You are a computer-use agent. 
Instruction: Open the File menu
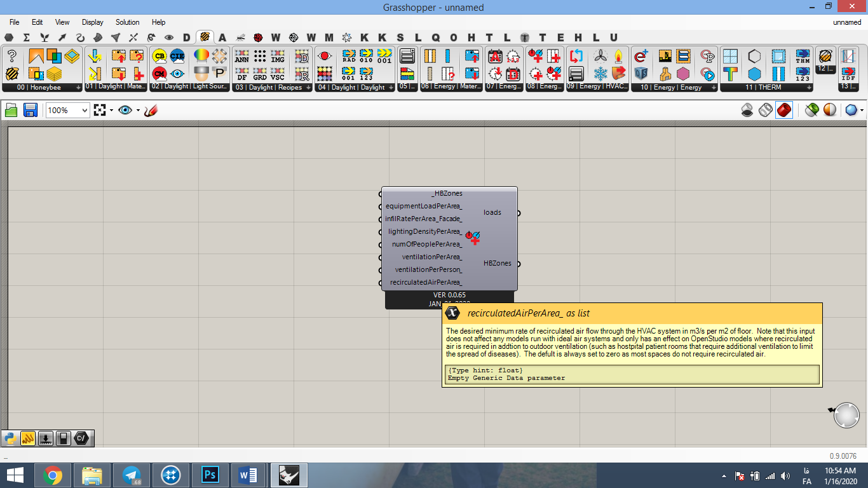(15, 22)
